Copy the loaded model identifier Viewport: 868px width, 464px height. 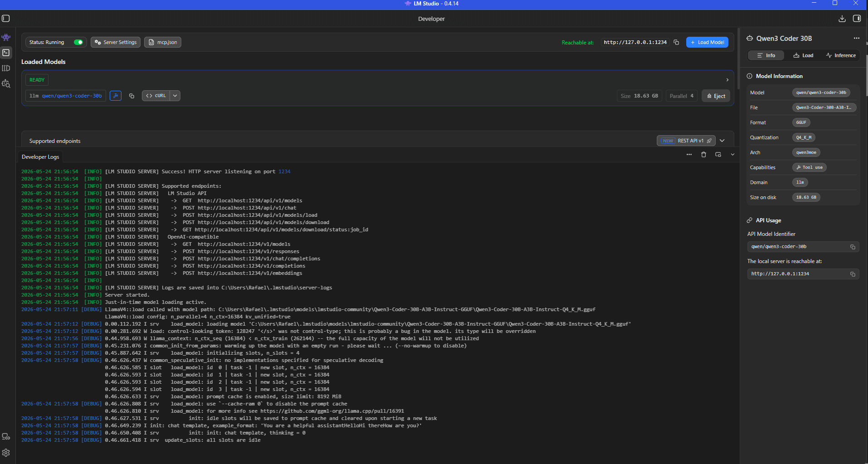131,96
